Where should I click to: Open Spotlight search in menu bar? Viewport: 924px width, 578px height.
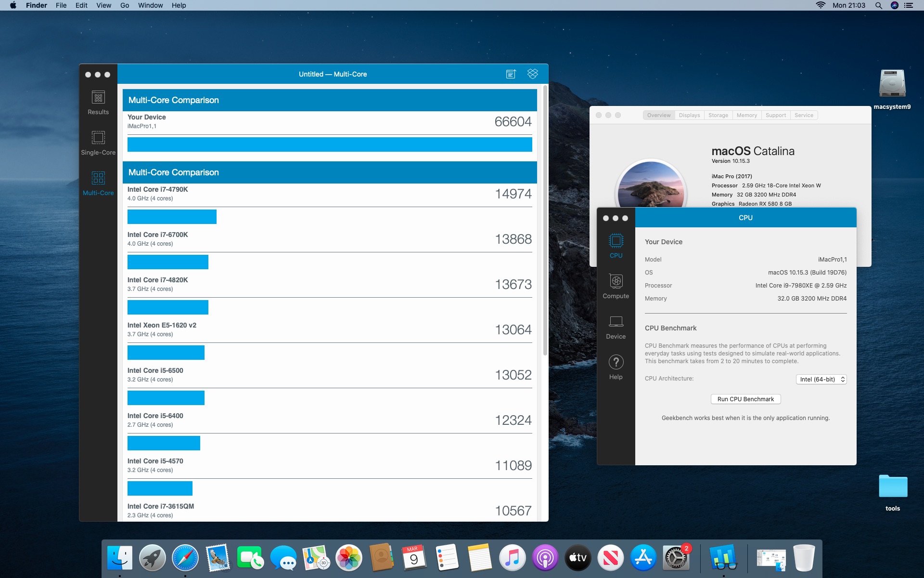point(878,5)
